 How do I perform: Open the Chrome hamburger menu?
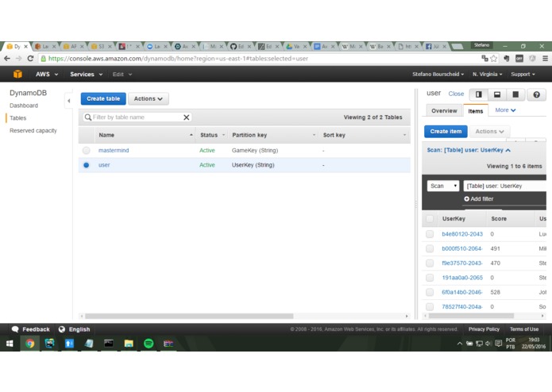(x=545, y=59)
